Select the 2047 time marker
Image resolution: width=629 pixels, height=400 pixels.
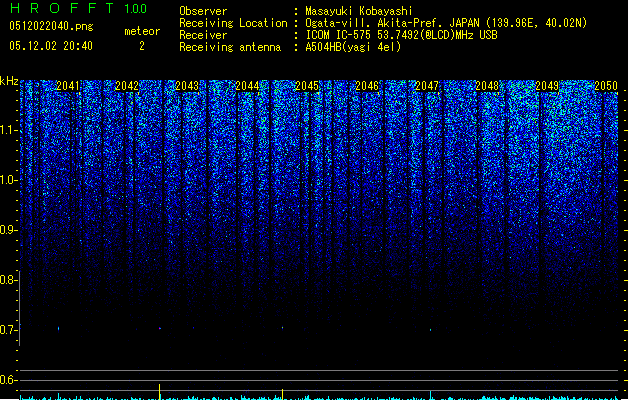pos(427,87)
